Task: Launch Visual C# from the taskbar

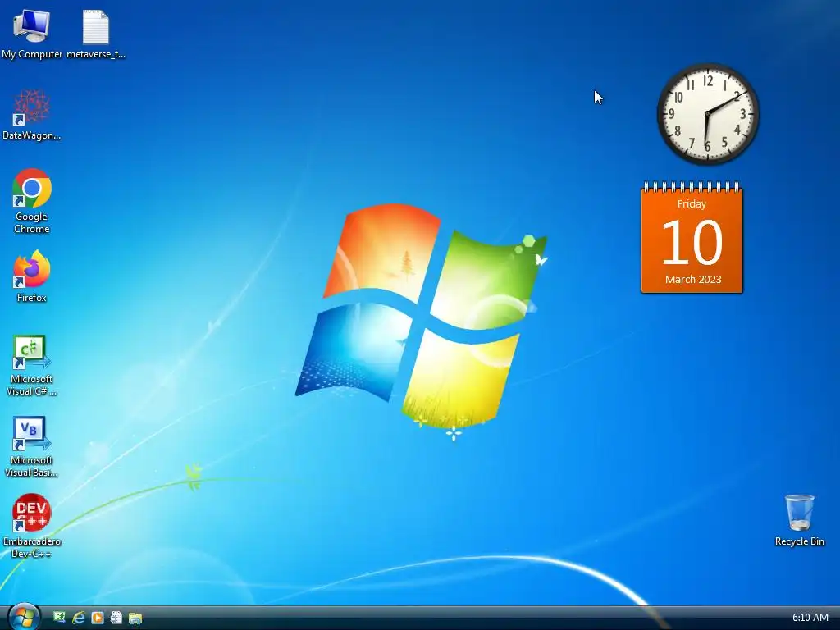Action: (x=59, y=618)
